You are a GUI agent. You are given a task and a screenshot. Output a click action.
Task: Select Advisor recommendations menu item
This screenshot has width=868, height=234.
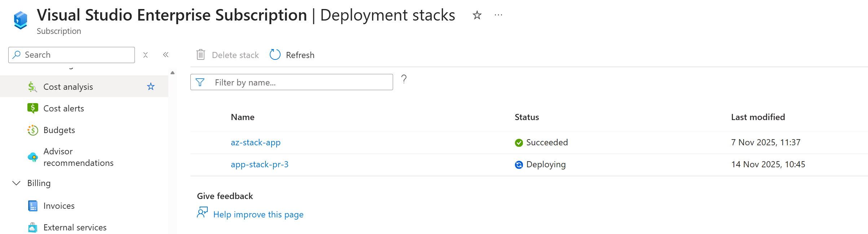[x=78, y=157]
